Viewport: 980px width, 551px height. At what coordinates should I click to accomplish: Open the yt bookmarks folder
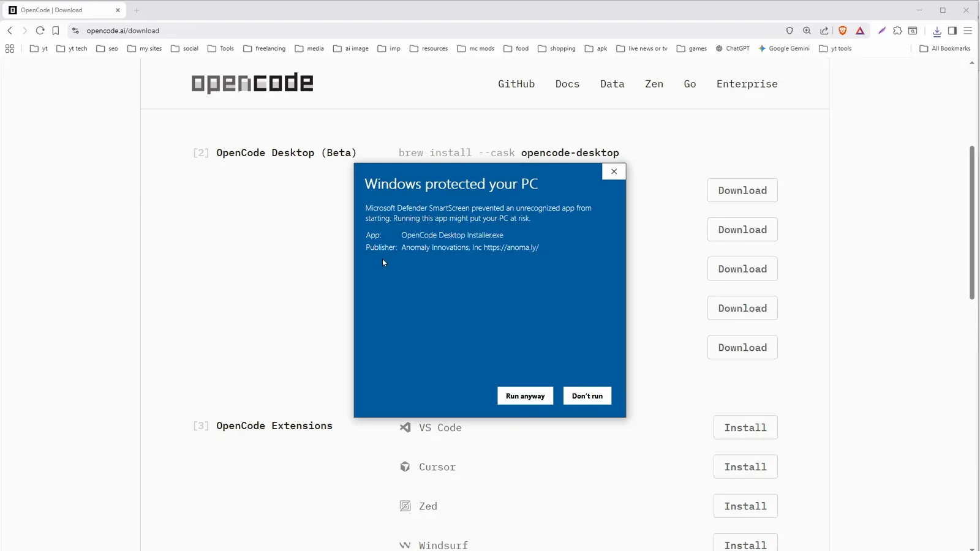click(x=39, y=48)
